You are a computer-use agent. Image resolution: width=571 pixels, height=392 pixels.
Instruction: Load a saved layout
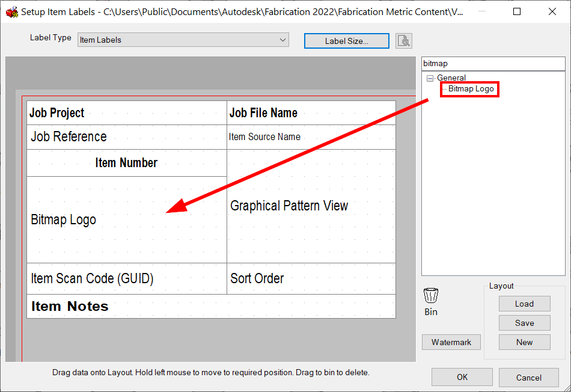[524, 304]
